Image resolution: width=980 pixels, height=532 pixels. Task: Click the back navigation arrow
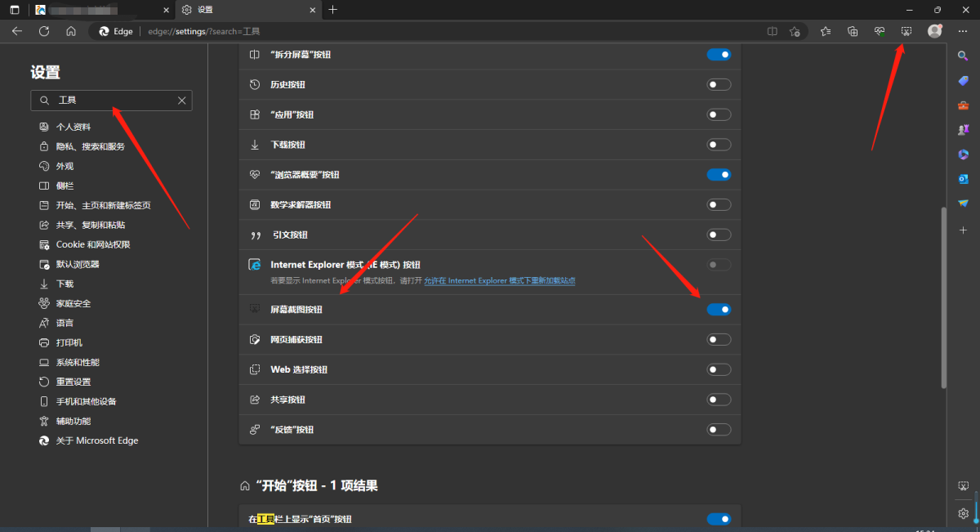click(x=17, y=31)
